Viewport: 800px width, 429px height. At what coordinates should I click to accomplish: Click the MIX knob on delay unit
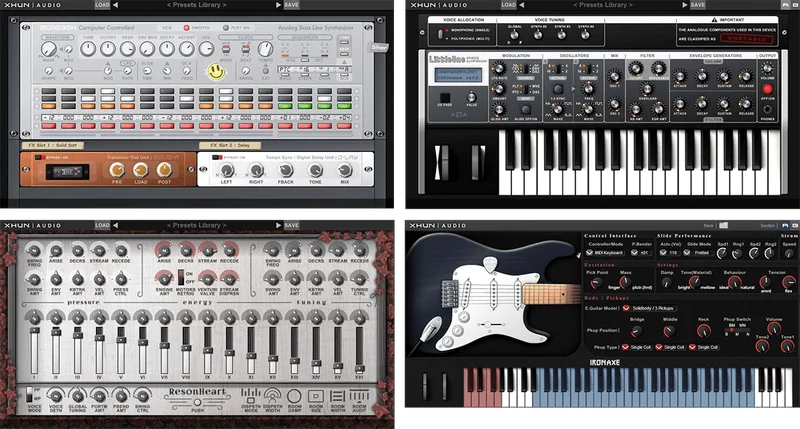pos(345,170)
